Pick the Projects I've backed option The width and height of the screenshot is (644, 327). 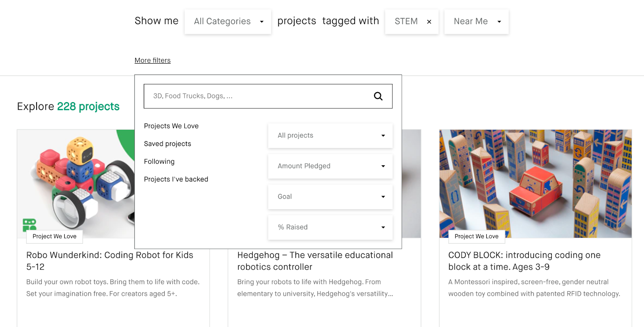click(176, 179)
